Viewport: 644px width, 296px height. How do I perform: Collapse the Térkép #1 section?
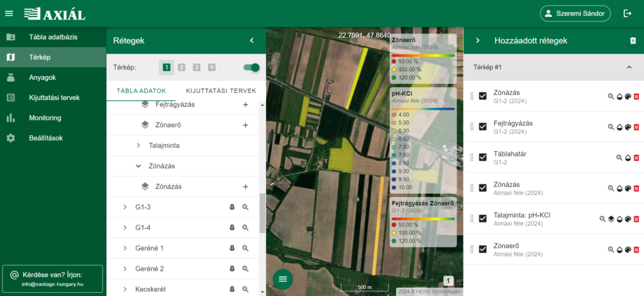(628, 67)
